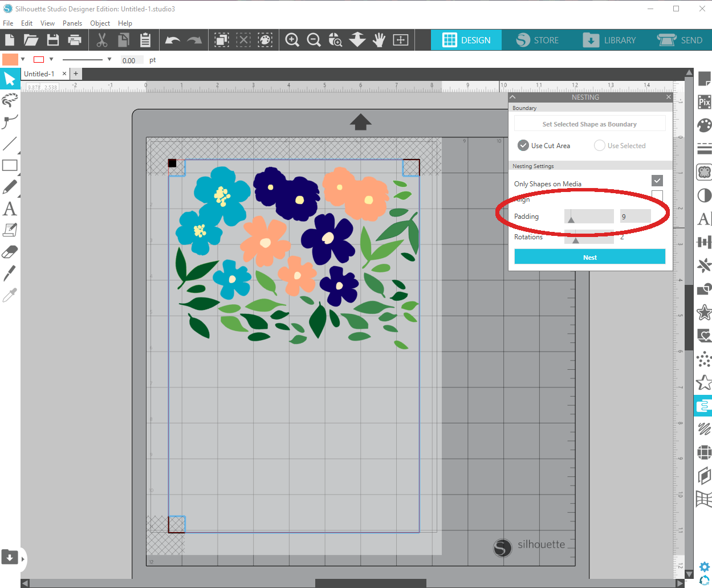Add a new document tab with plus

coord(76,73)
